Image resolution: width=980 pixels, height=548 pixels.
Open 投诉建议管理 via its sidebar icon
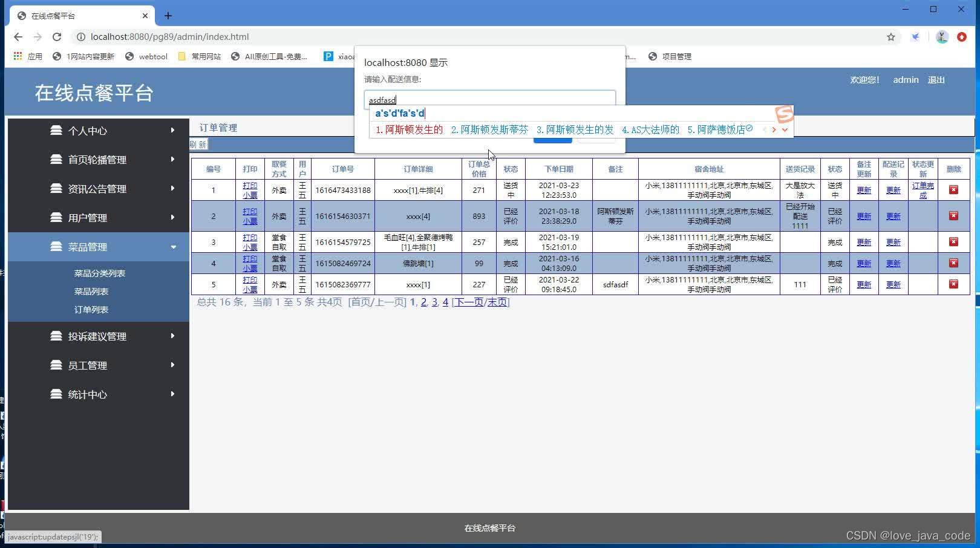pyautogui.click(x=55, y=336)
